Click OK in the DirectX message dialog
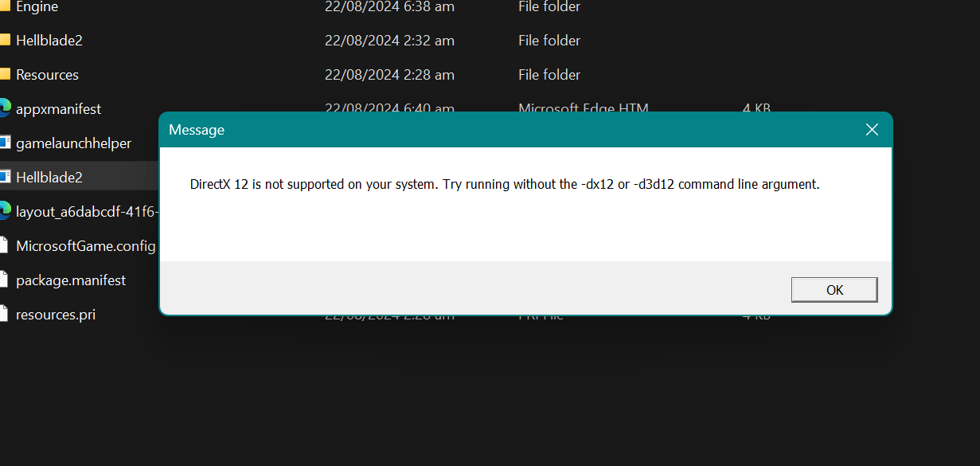The image size is (980, 466). coord(834,290)
